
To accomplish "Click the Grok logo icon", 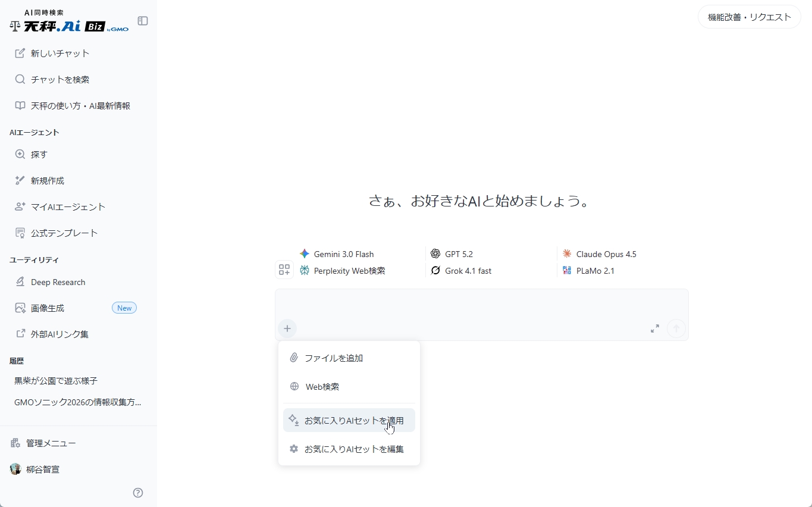I will coord(435,271).
